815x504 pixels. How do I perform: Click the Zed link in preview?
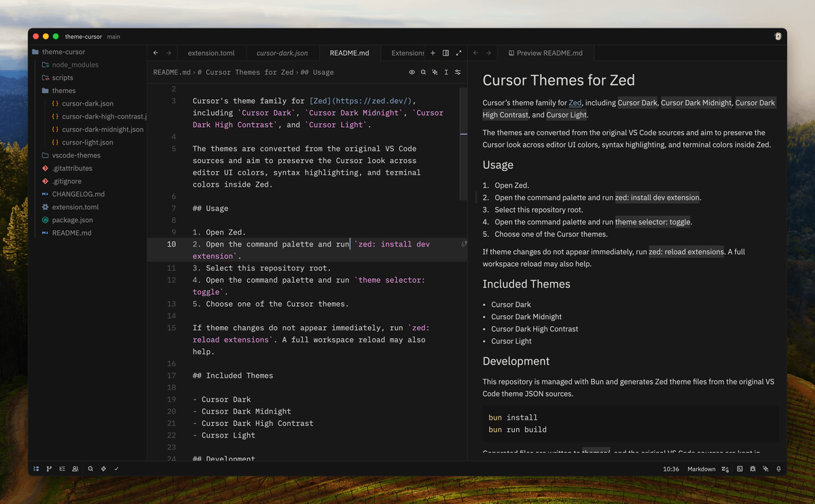click(575, 103)
